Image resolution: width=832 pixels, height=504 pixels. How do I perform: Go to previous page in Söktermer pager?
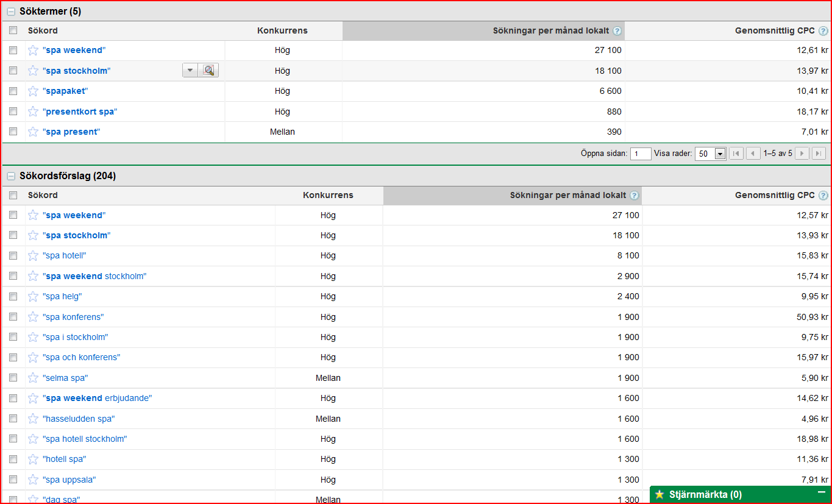(753, 154)
